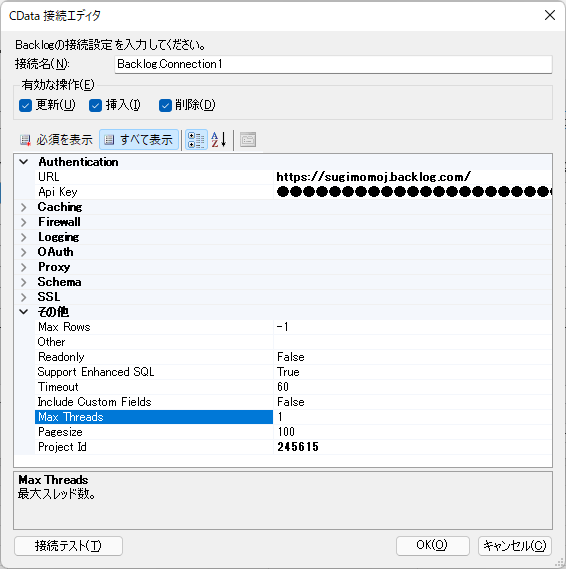Click the masked Api Key value

[413, 192]
